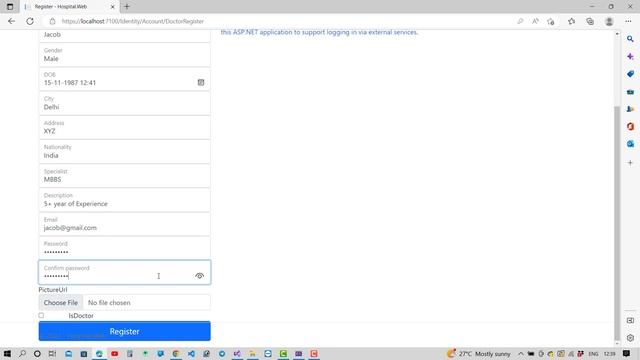
Task: Reveal the confirm password with eye icon
Action: [199, 276]
